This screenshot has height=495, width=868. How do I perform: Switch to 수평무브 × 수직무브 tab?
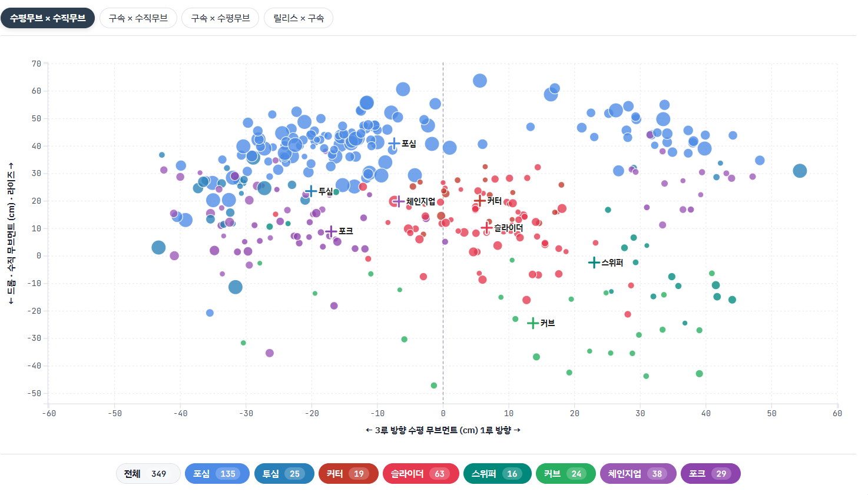[48, 18]
